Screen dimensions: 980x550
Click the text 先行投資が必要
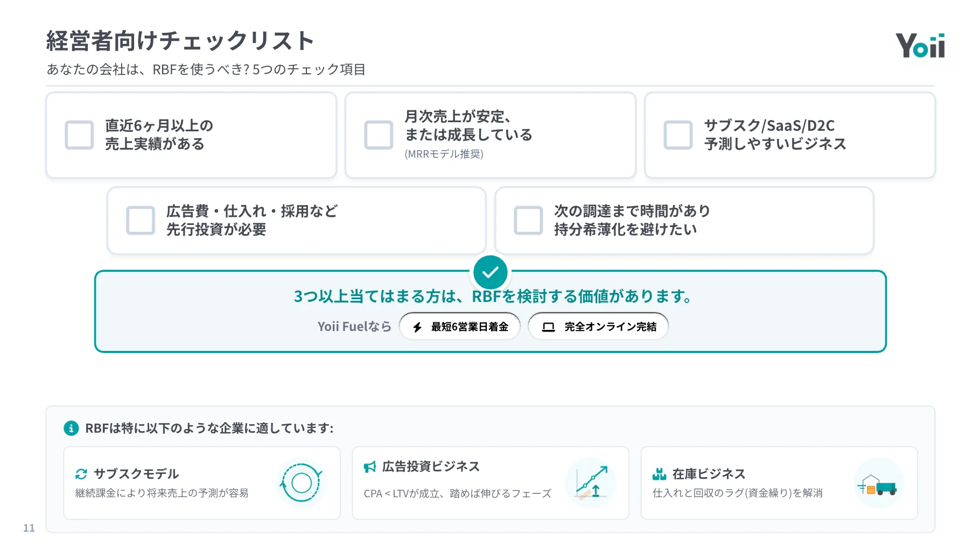point(216,229)
